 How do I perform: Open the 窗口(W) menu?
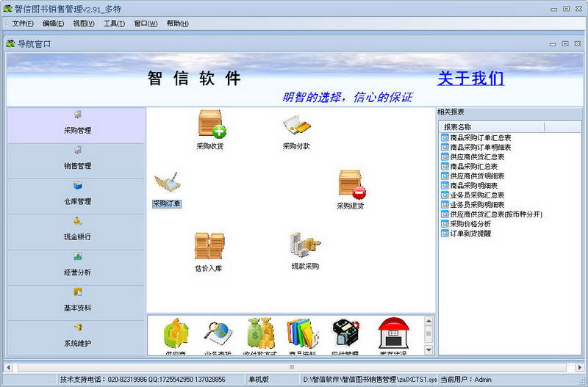[x=146, y=23]
